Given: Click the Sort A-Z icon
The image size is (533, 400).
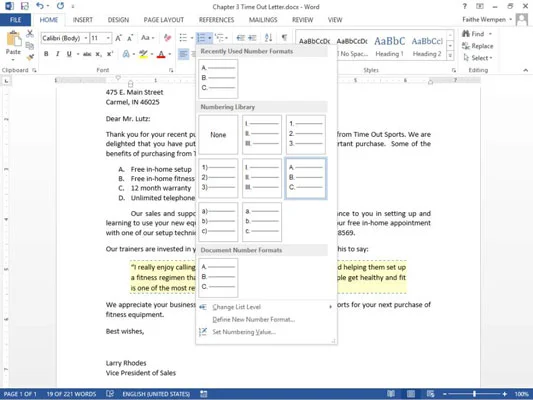Looking at the screenshot, I should coord(268,38).
